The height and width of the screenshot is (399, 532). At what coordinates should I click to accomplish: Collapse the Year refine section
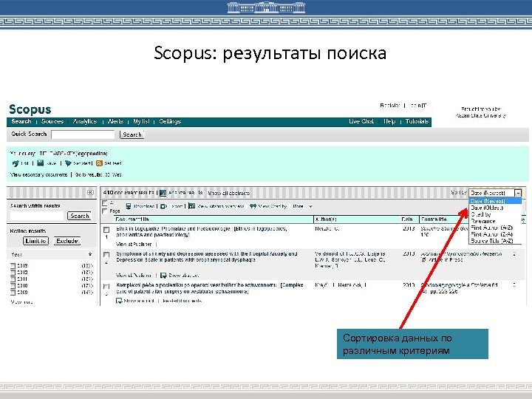pos(90,254)
